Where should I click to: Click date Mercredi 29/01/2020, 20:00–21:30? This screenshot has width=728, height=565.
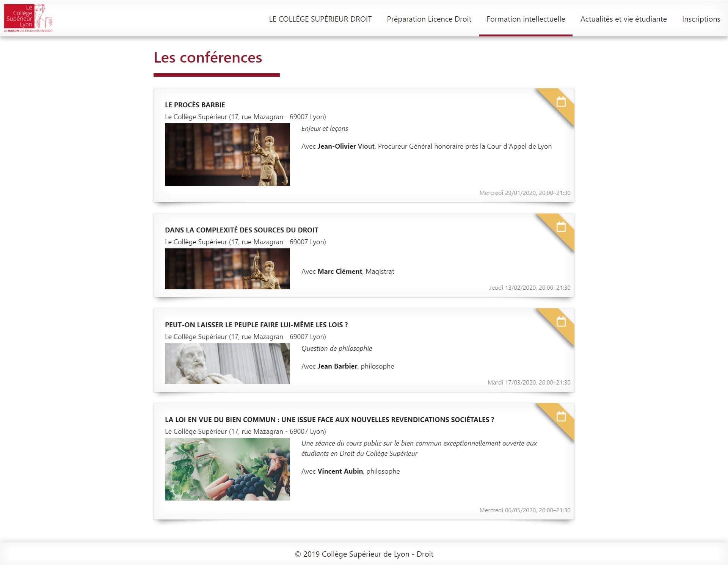tap(525, 193)
